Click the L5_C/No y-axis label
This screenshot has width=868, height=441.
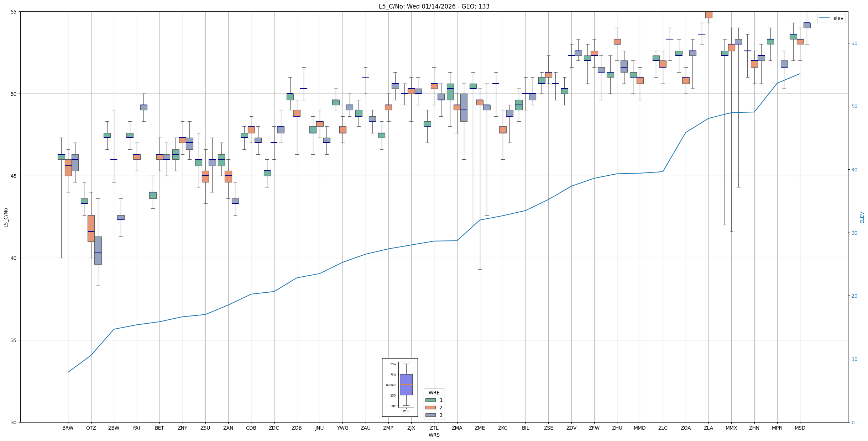(6, 218)
